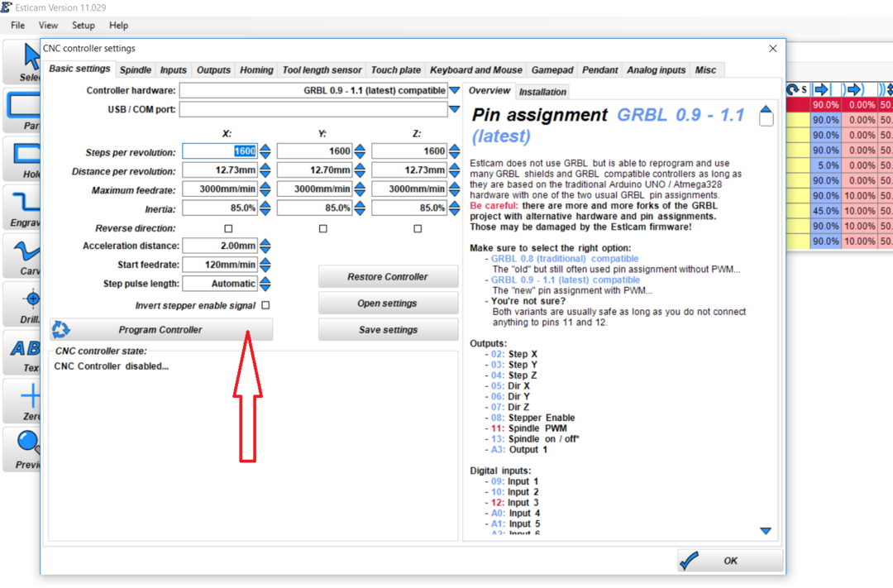
Task: Click the Hole tool icon
Action: pos(23,158)
